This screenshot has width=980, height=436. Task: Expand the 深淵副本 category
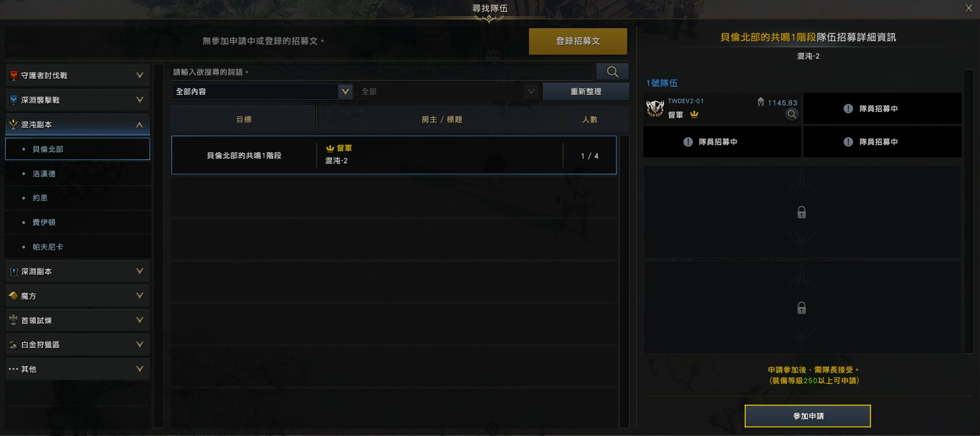[x=139, y=271]
